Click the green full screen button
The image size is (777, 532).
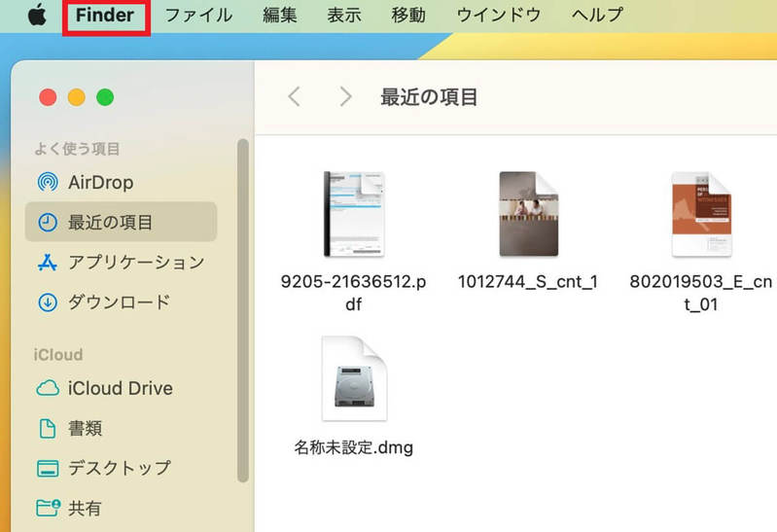(105, 97)
